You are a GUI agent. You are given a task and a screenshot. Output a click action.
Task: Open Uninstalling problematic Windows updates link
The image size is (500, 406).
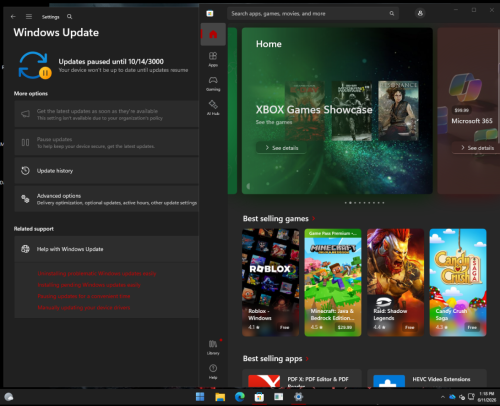pos(97,273)
